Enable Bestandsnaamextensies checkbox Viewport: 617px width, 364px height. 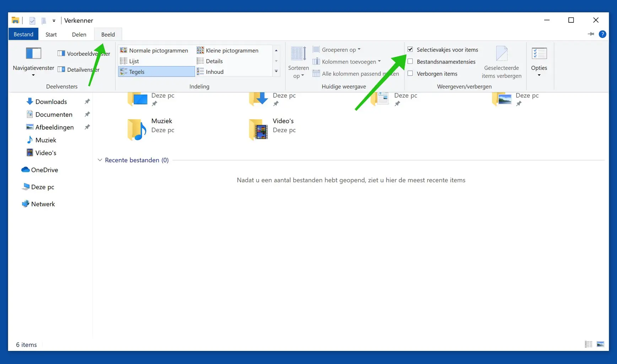click(x=410, y=61)
